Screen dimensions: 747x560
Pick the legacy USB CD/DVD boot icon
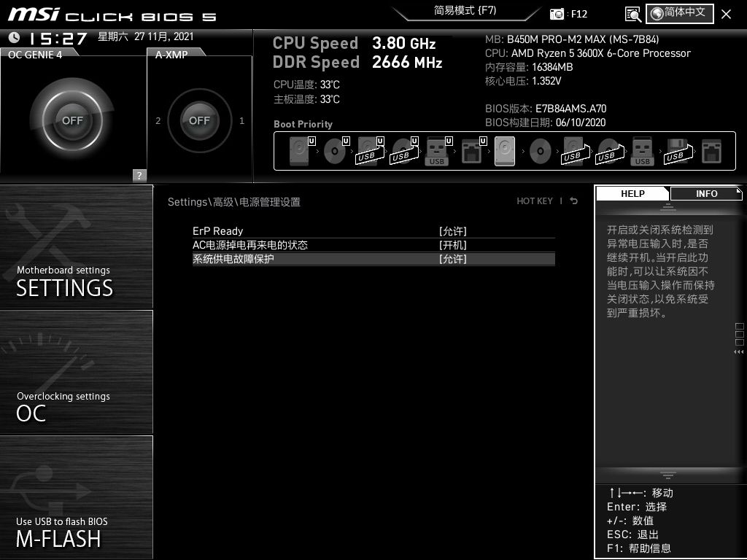pyautogui.click(x=609, y=151)
